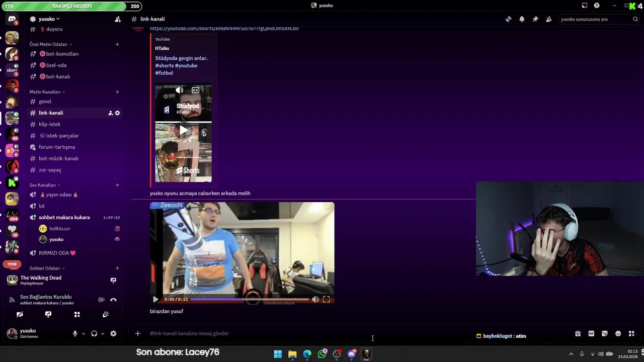Play the attached video clip
This screenshot has width=644, height=362.
pyautogui.click(x=155, y=300)
